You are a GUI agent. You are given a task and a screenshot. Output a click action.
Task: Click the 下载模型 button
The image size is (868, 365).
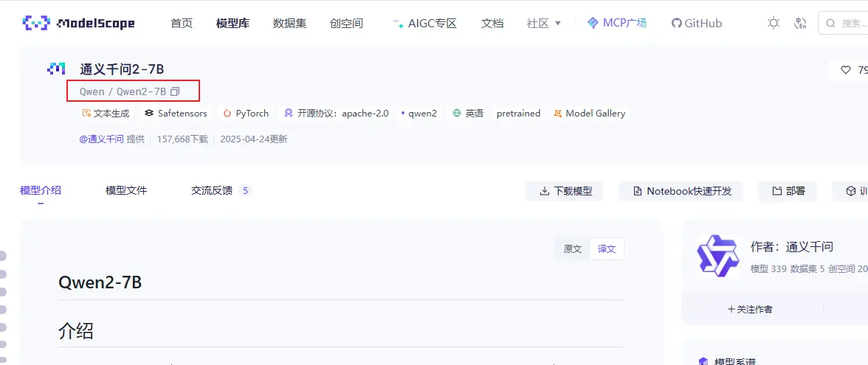[564, 192]
